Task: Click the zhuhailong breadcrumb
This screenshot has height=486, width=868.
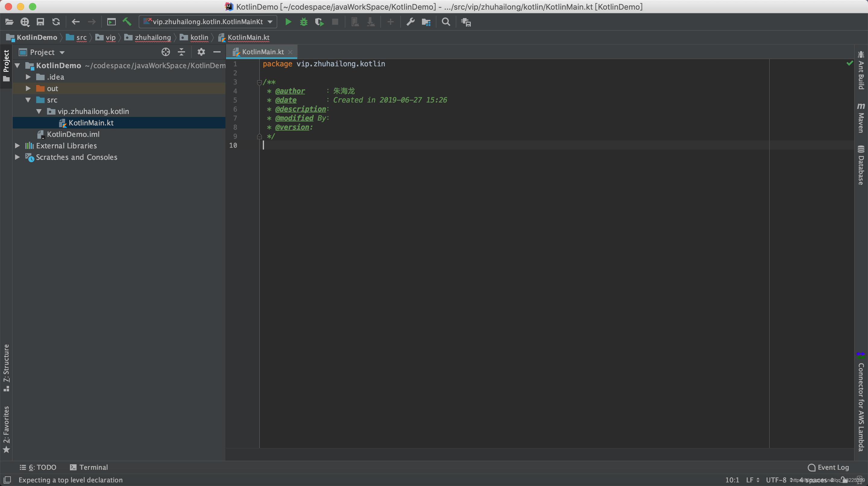Action: 148,37
